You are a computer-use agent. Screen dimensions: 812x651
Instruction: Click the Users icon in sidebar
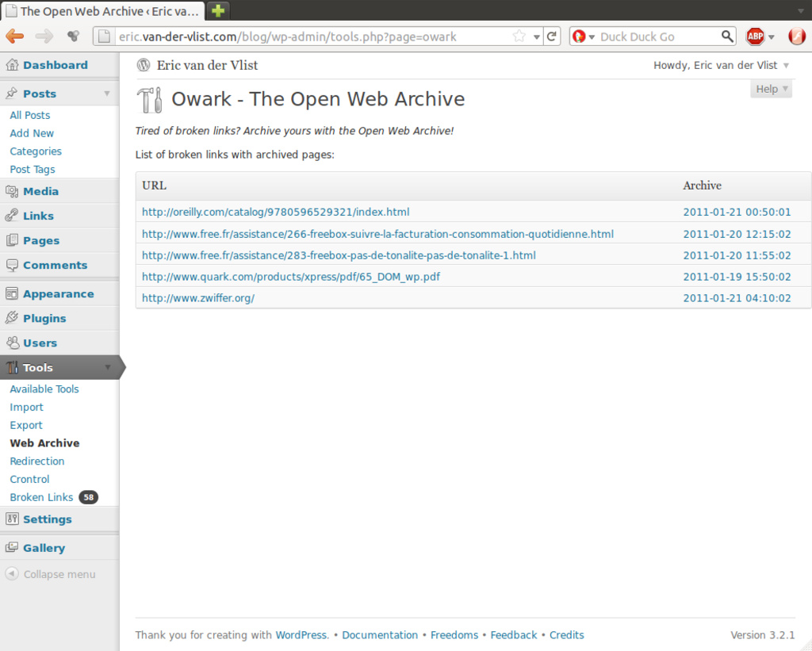12,343
